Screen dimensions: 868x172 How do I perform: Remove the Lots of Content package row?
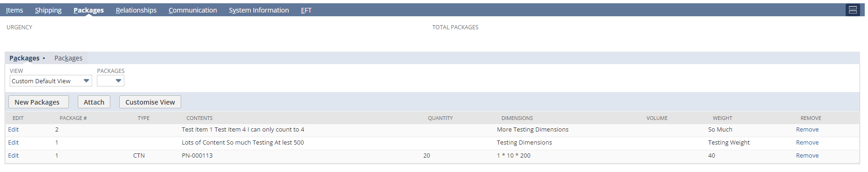click(807, 142)
